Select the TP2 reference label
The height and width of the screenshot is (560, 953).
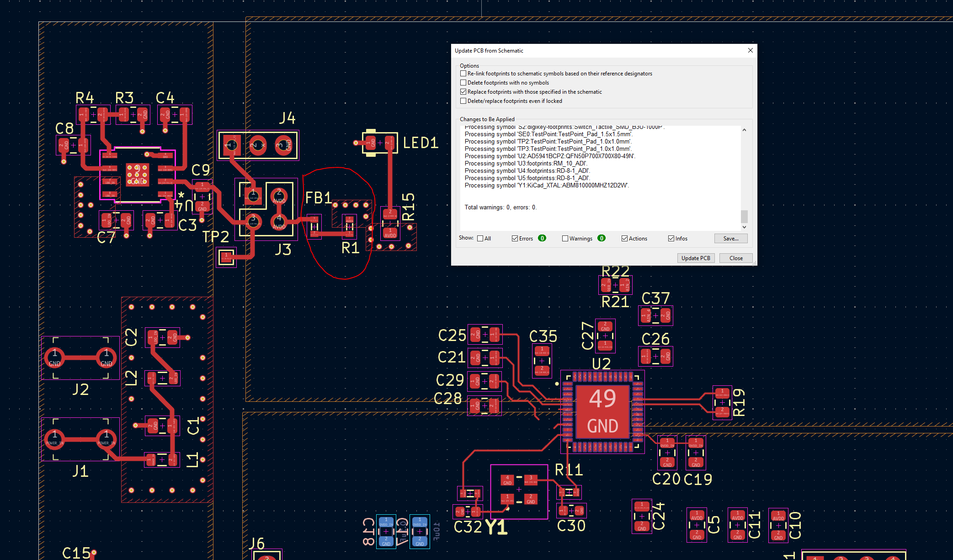[x=215, y=237]
